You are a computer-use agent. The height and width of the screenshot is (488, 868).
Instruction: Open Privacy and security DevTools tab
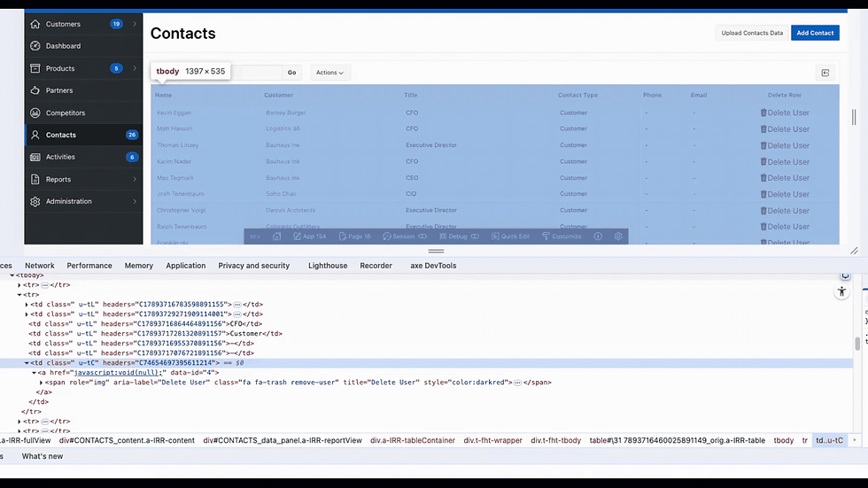pos(254,266)
